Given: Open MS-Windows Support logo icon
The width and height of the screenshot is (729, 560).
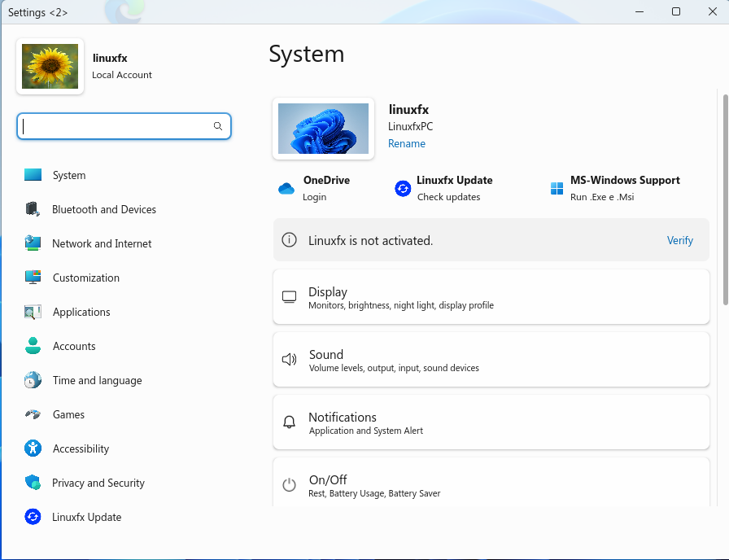Looking at the screenshot, I should pyautogui.click(x=557, y=189).
